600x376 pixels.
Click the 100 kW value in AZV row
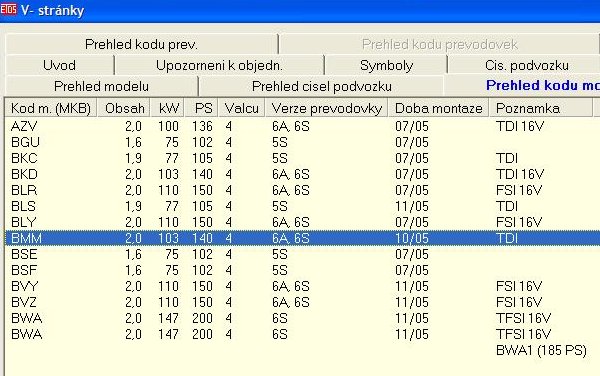(168, 126)
